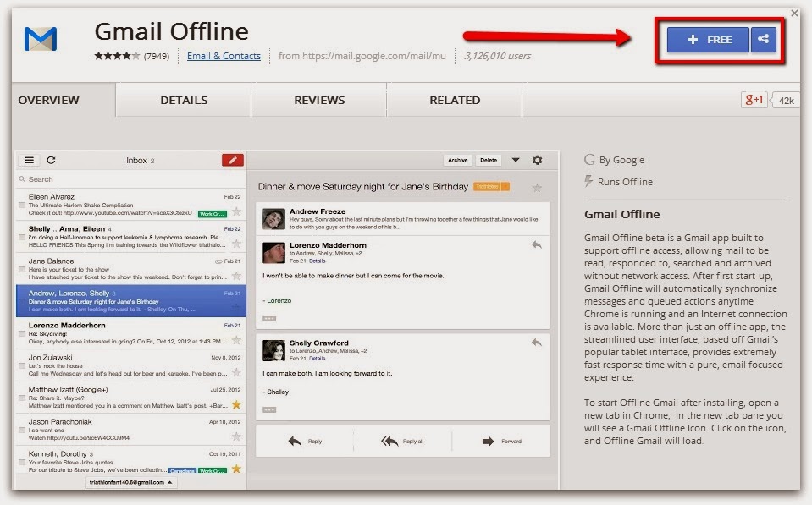Viewport: 812px width, 505px height.
Task: Expand the account email selector at bottom
Action: (x=130, y=482)
